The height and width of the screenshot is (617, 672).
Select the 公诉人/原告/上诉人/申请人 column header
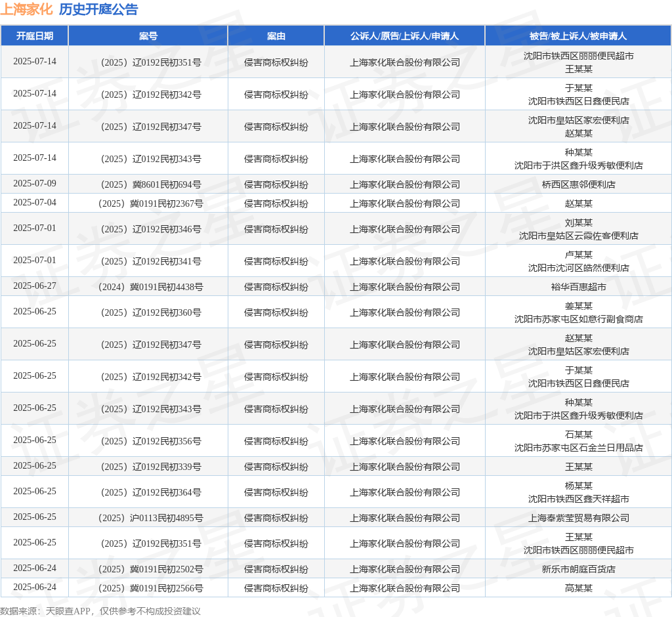(404, 36)
